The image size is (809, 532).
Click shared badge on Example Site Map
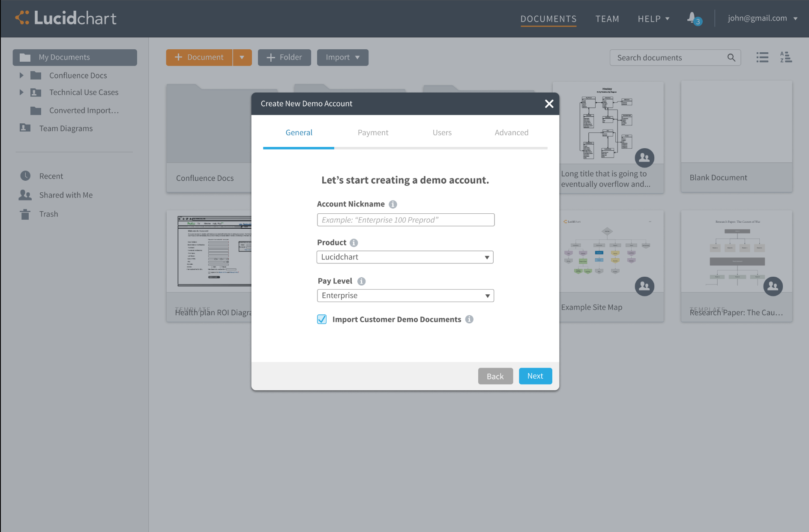pyautogui.click(x=644, y=286)
